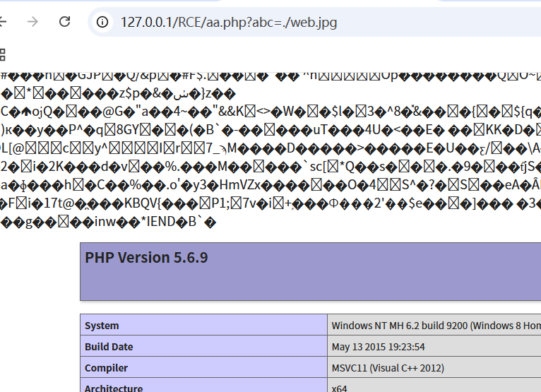The width and height of the screenshot is (541, 392).
Task: Click the garbled line ending with IEND
Action: click(x=108, y=222)
